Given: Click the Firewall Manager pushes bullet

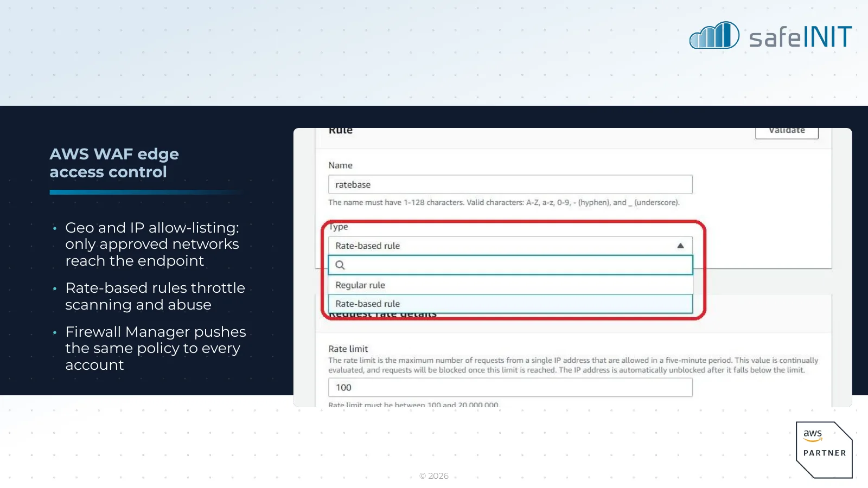Looking at the screenshot, I should pos(155,348).
